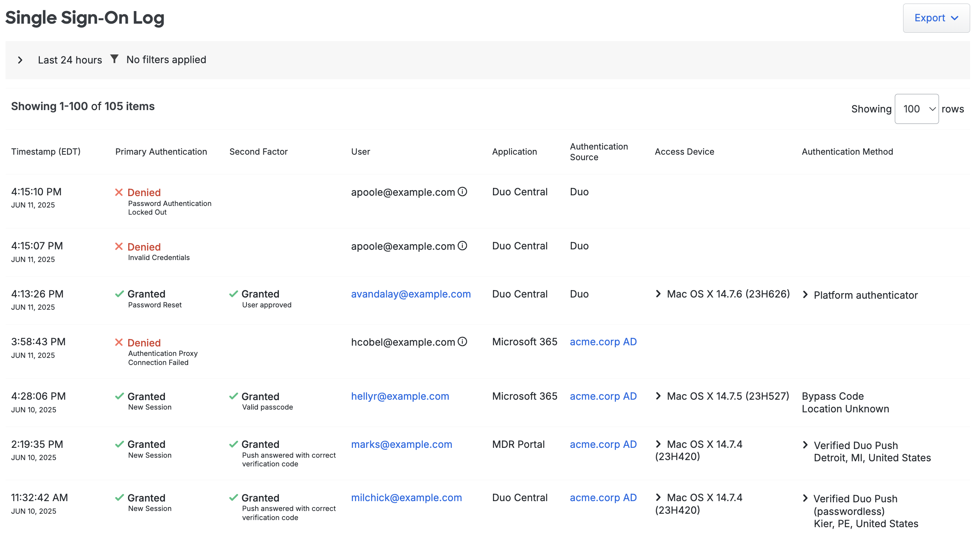Click the filter funnel icon
The image size is (980, 539).
click(114, 59)
